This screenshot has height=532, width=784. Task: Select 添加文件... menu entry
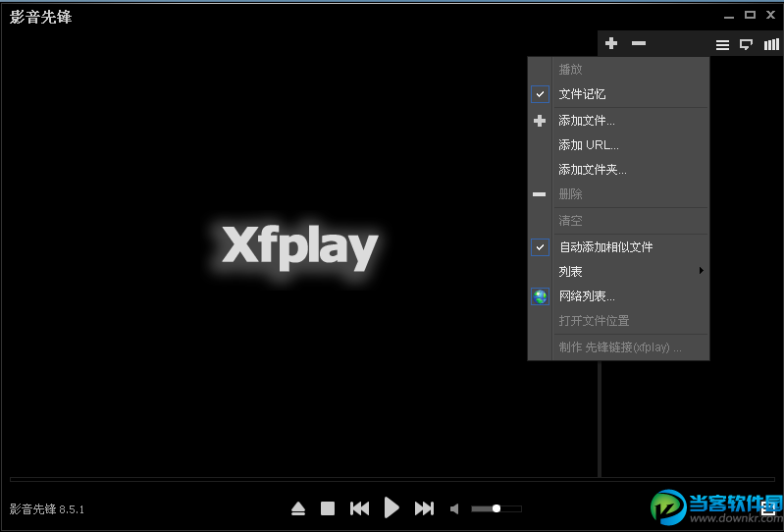click(x=618, y=121)
